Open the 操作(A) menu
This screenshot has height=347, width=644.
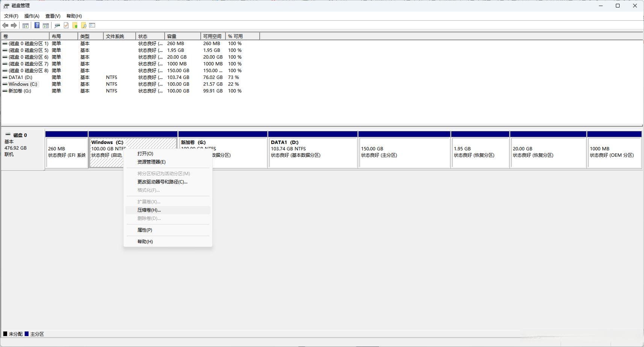tap(32, 16)
